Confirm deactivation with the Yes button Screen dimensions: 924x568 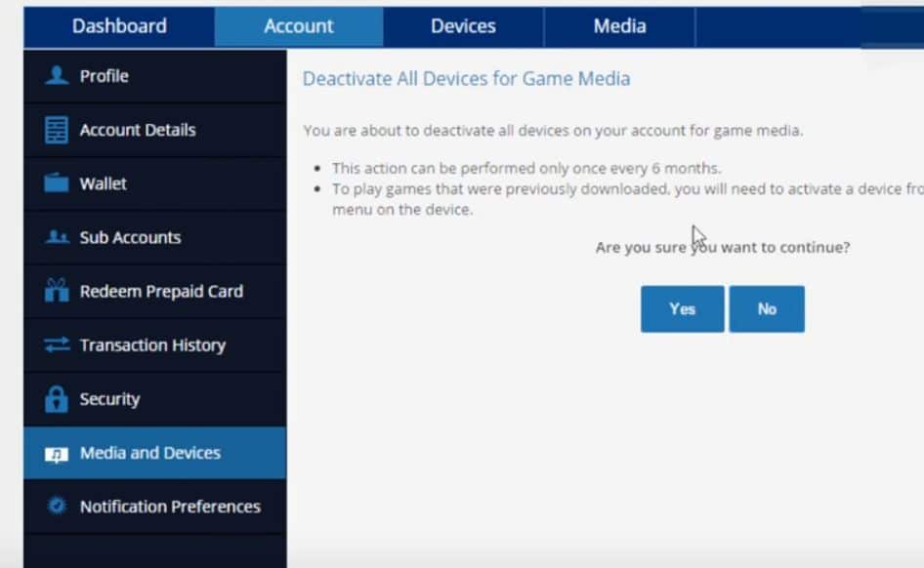click(x=682, y=309)
